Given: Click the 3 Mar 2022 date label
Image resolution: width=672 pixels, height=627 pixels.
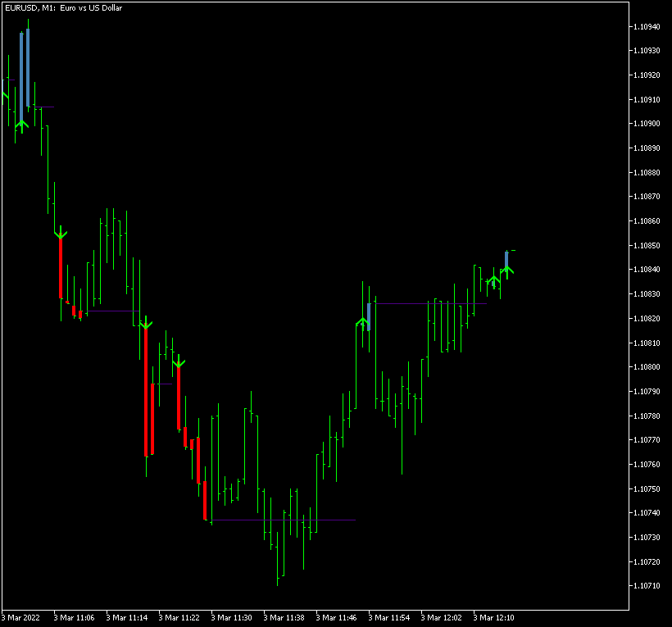Looking at the screenshot, I should (x=21, y=617).
